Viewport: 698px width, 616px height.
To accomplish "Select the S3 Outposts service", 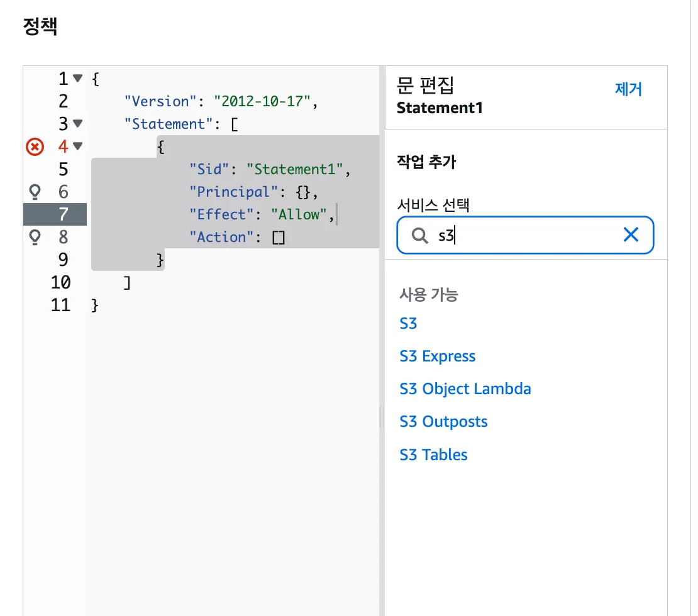I will 443,422.
